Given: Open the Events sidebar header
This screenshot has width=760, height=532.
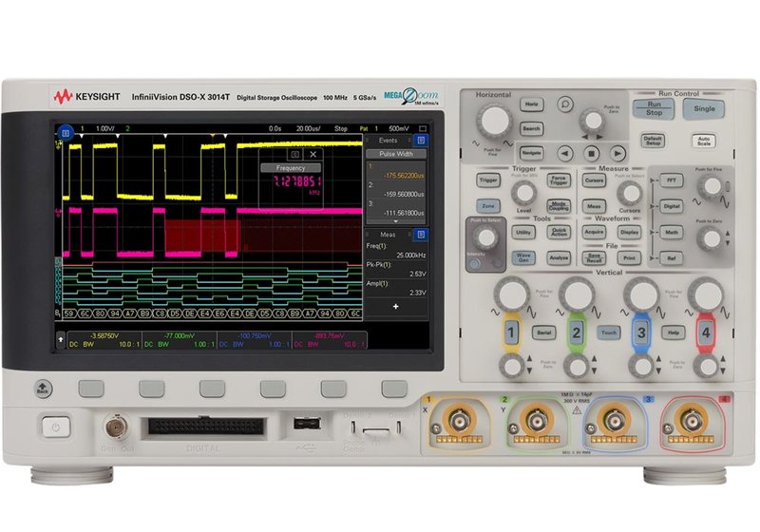Looking at the screenshot, I should (x=389, y=141).
